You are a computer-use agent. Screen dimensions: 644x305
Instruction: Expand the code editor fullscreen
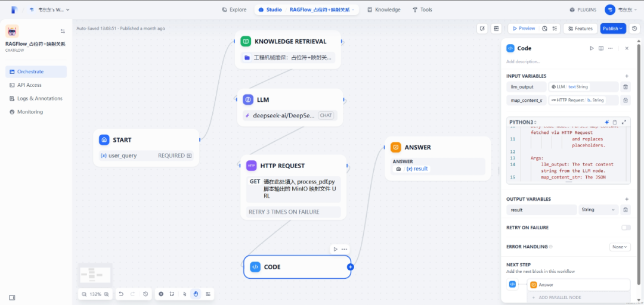[x=624, y=122]
